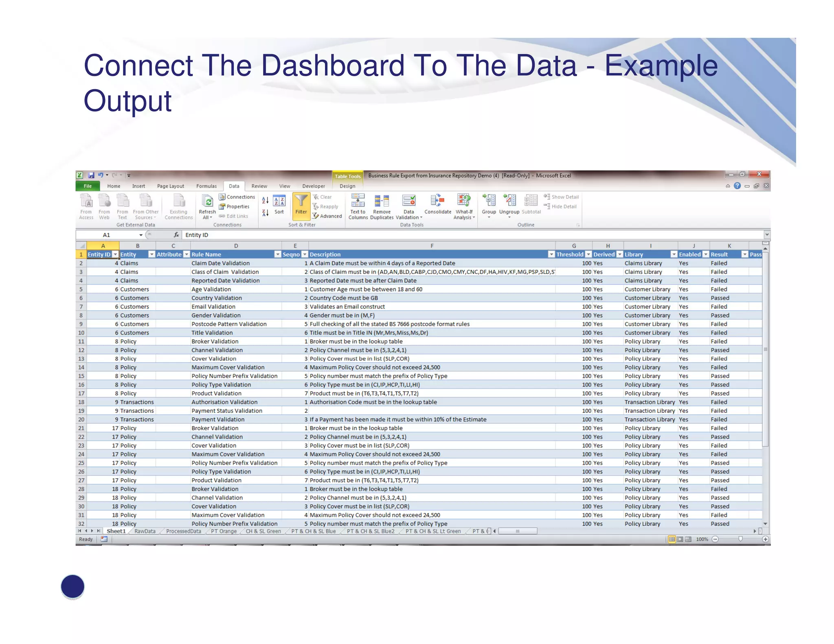Screen dimensions: 834x644
Task: Open Attribute filter dropdown
Action: pos(187,254)
